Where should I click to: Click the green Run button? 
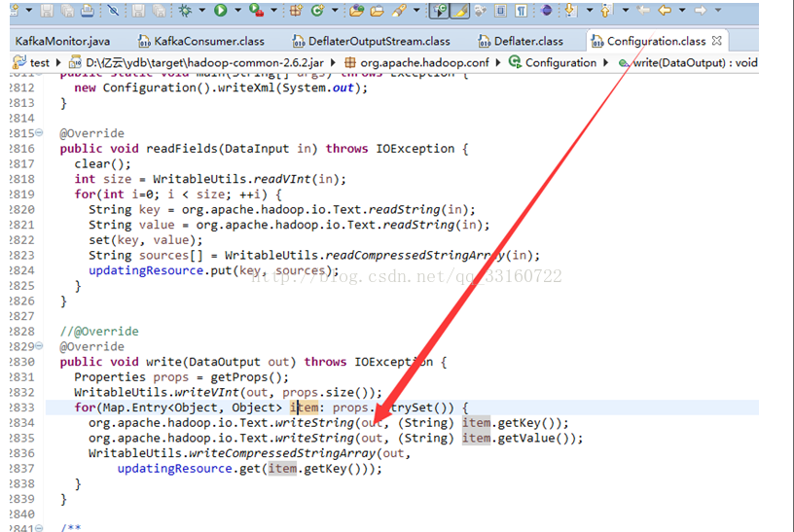pyautogui.click(x=220, y=10)
